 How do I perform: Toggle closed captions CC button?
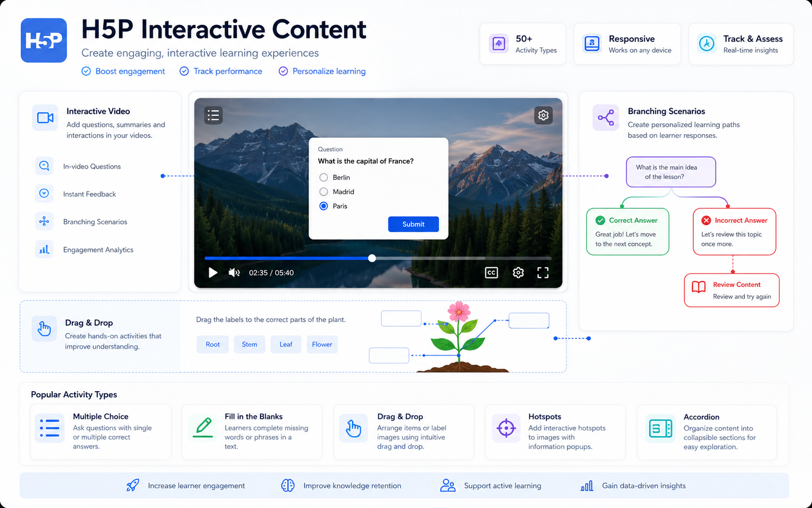click(x=492, y=272)
